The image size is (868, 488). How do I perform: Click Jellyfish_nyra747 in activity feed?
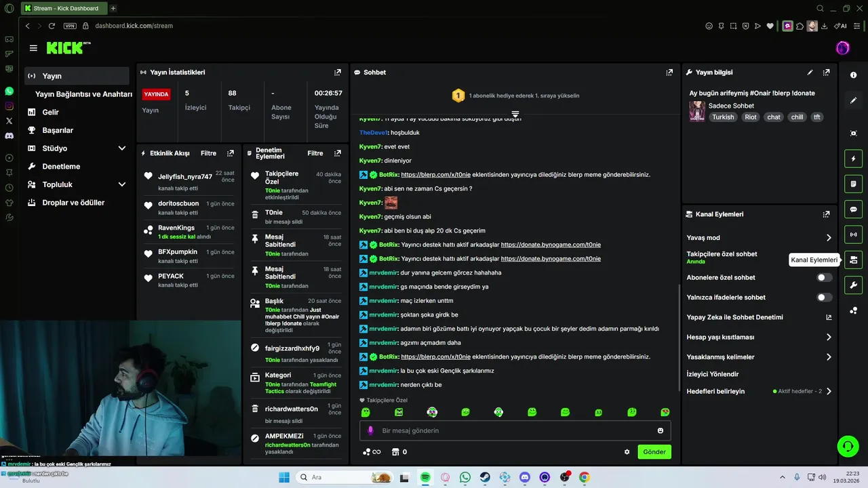185,177
